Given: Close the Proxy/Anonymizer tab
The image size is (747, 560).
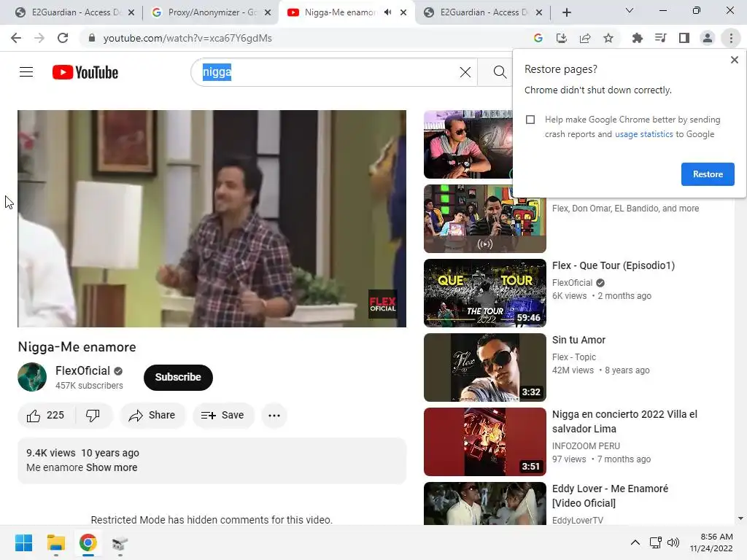Looking at the screenshot, I should click(x=268, y=12).
